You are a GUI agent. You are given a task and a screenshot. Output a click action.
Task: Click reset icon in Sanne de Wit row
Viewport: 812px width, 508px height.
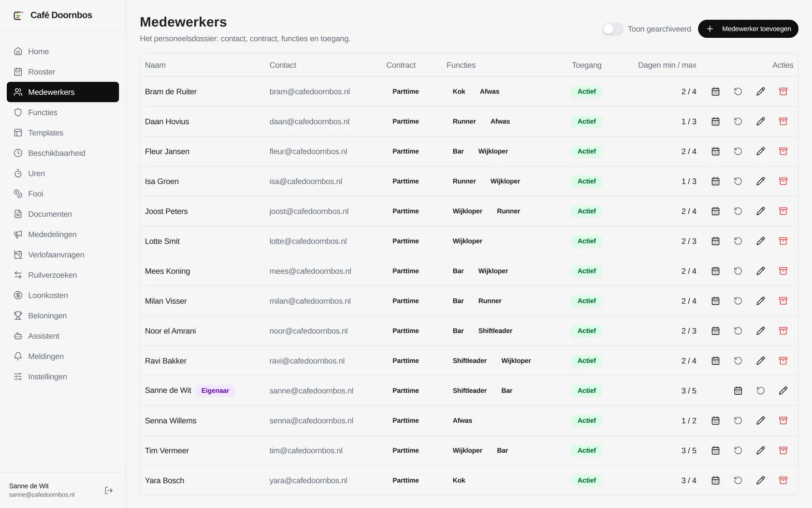(x=761, y=390)
